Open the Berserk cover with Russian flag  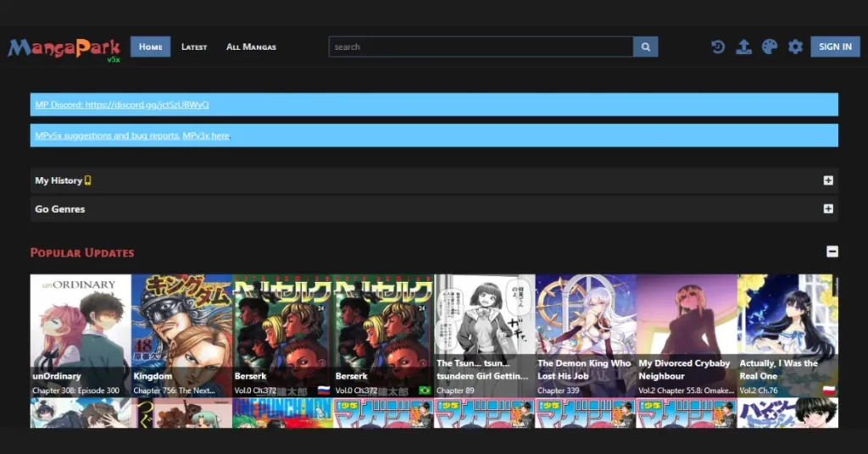click(282, 335)
